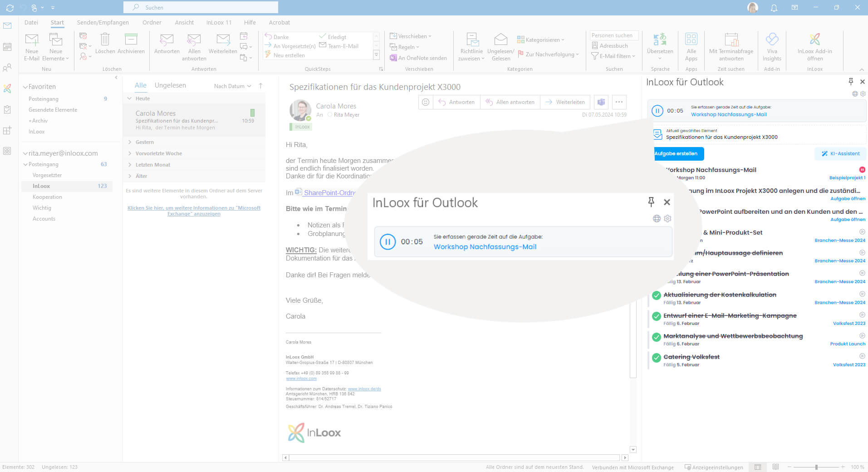
Task: Open Richtlinie zuweisen
Action: 471,47
